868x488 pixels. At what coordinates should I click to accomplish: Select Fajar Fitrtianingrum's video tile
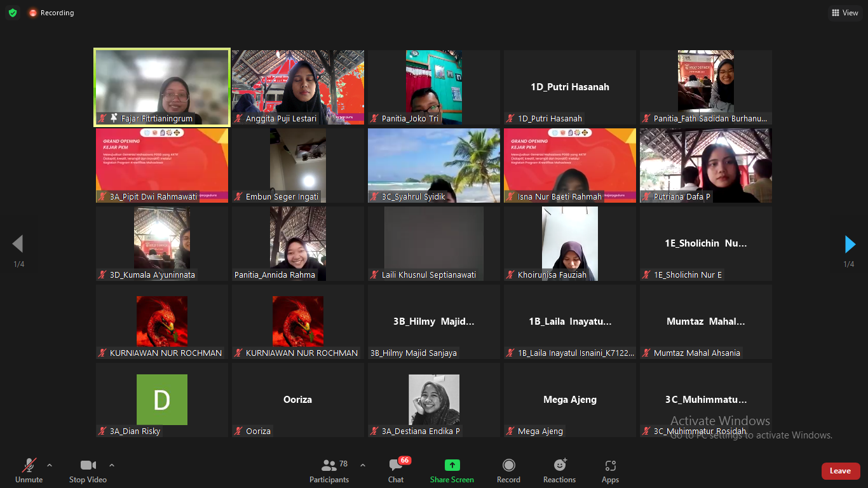(x=162, y=86)
